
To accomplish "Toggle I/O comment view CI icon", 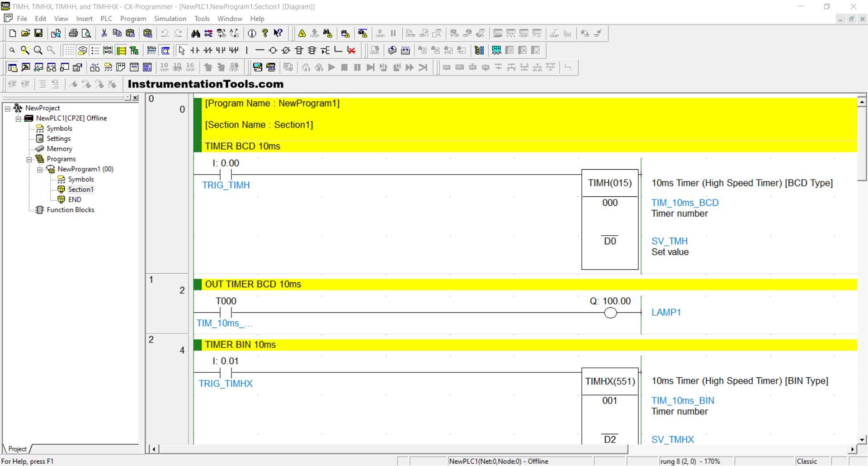I will click(166, 50).
